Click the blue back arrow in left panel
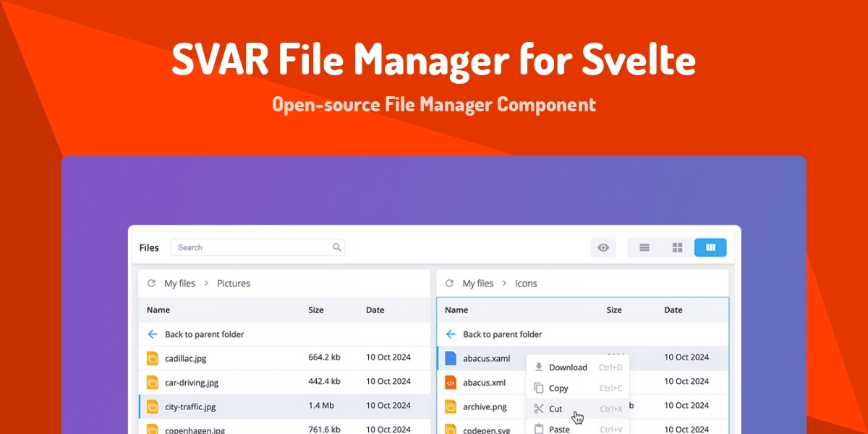 pyautogui.click(x=153, y=334)
